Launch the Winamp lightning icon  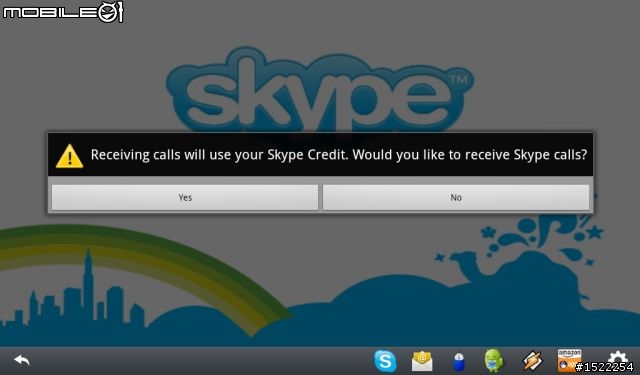(x=532, y=361)
